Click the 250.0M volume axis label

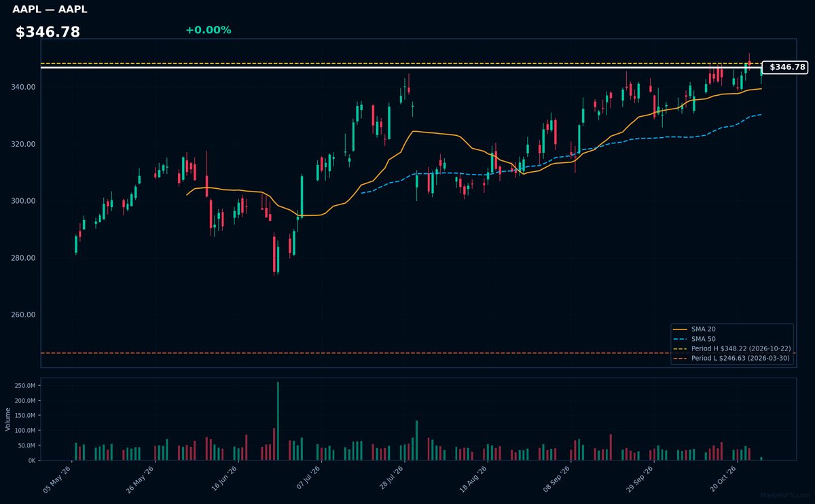click(x=25, y=386)
